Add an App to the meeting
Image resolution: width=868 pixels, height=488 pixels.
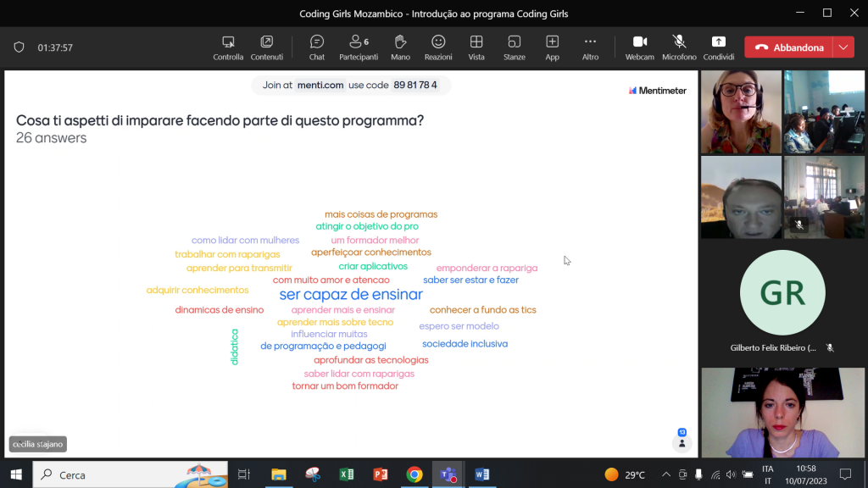pyautogui.click(x=552, y=47)
